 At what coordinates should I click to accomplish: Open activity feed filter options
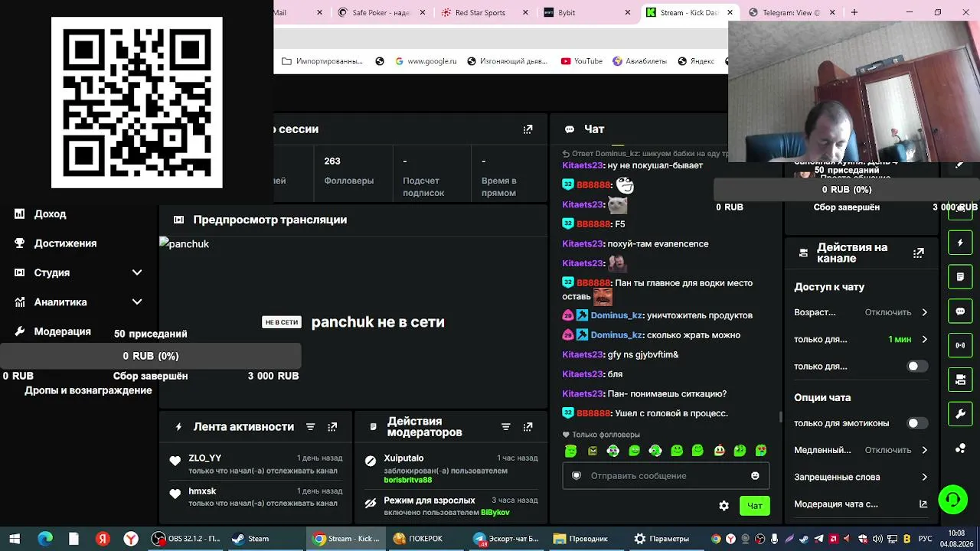(x=310, y=427)
